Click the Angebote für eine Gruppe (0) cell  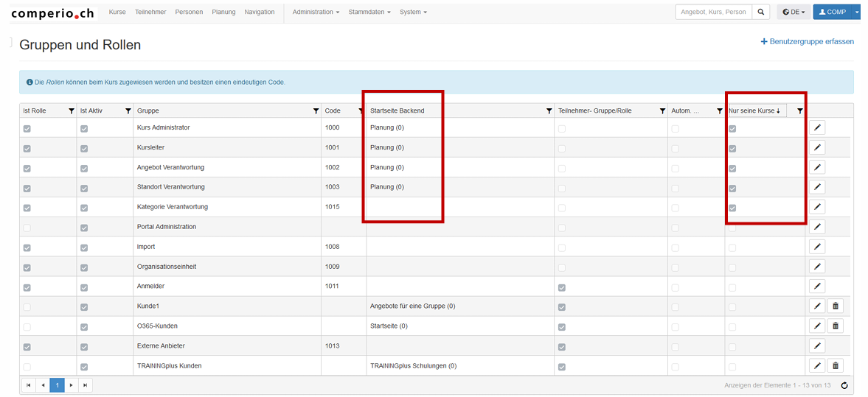(412, 306)
